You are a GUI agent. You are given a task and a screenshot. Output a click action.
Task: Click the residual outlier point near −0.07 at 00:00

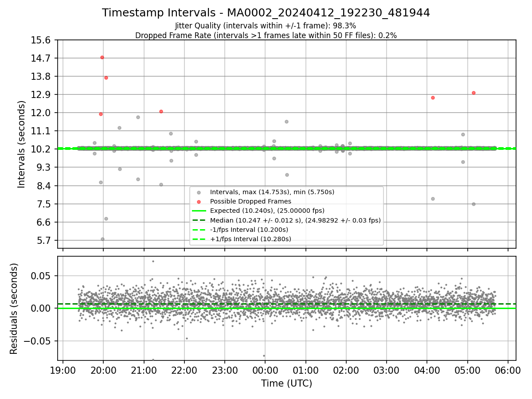(x=264, y=356)
